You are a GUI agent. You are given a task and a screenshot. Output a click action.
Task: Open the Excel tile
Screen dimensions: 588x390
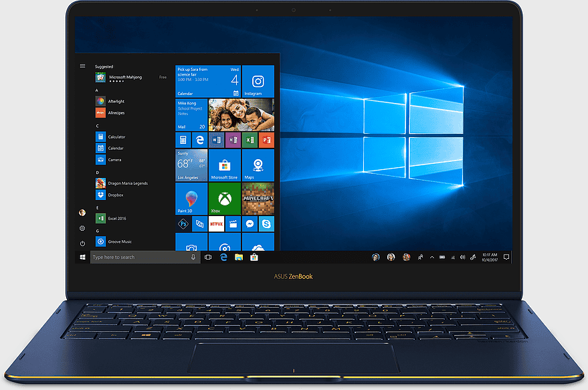pyautogui.click(x=250, y=140)
